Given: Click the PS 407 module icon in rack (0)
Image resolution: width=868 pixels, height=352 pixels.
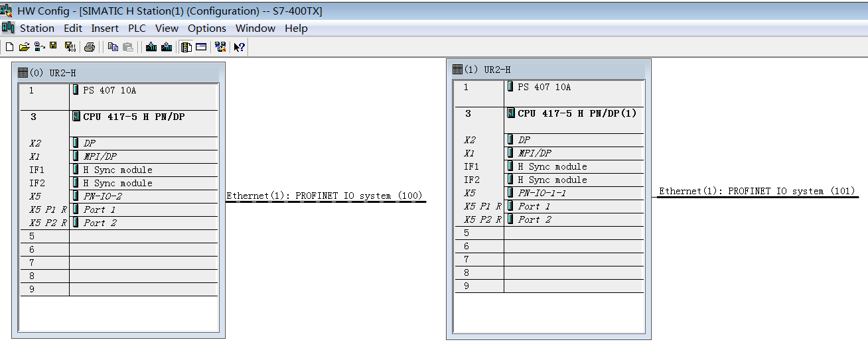Looking at the screenshot, I should 76,90.
